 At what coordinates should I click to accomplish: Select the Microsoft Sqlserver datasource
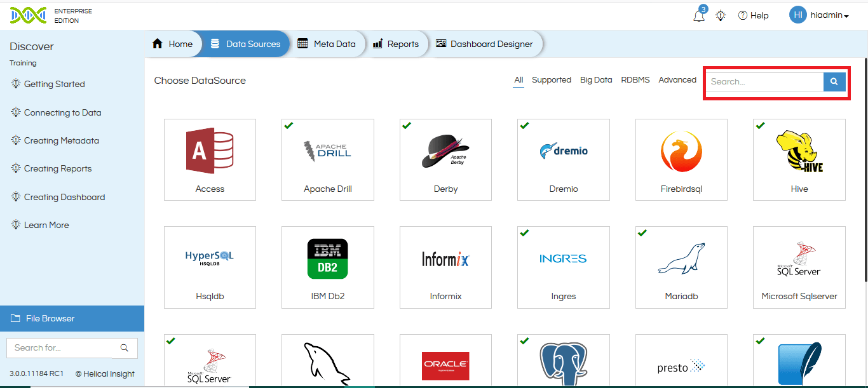tap(799, 267)
